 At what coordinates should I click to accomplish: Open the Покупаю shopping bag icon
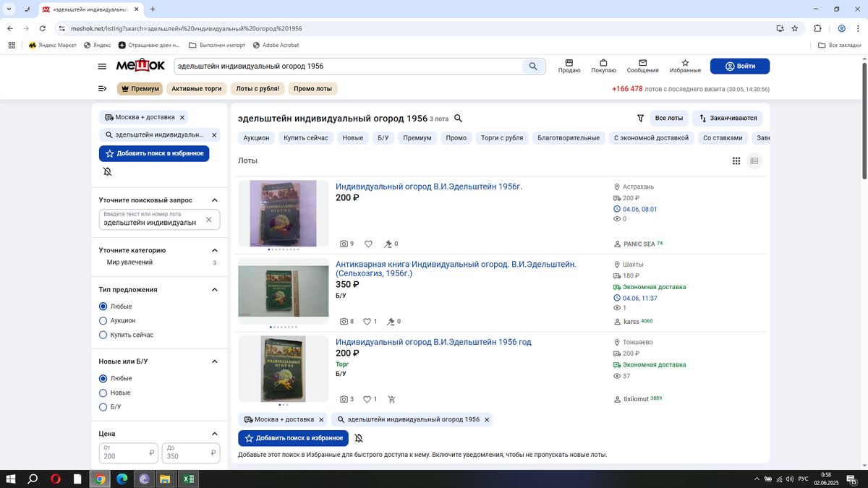pos(603,63)
